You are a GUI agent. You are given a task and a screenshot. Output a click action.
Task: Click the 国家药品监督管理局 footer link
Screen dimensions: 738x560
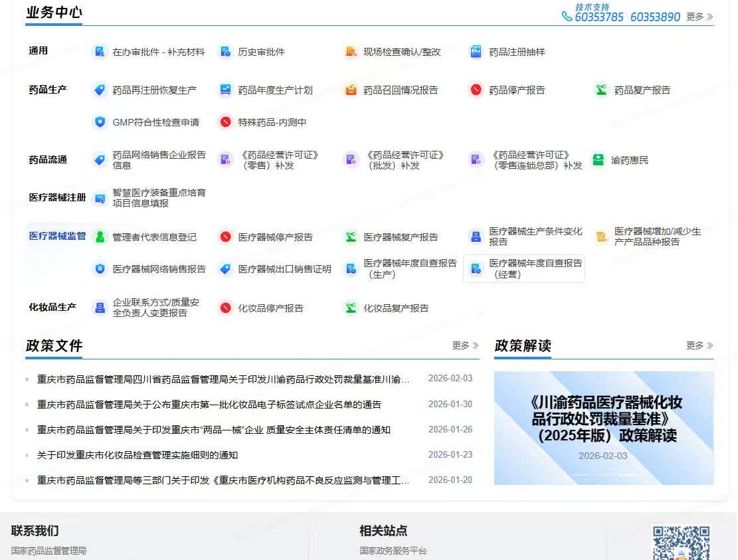pos(48,551)
